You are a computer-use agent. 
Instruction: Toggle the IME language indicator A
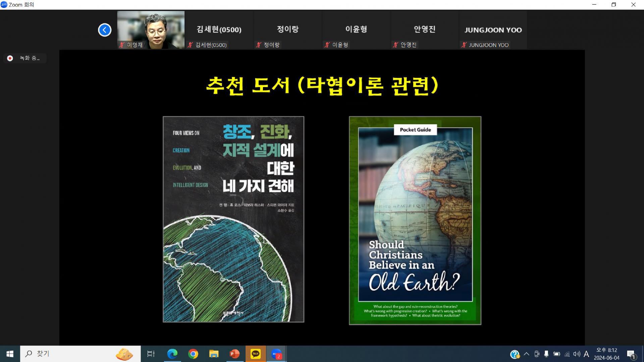[586, 354]
